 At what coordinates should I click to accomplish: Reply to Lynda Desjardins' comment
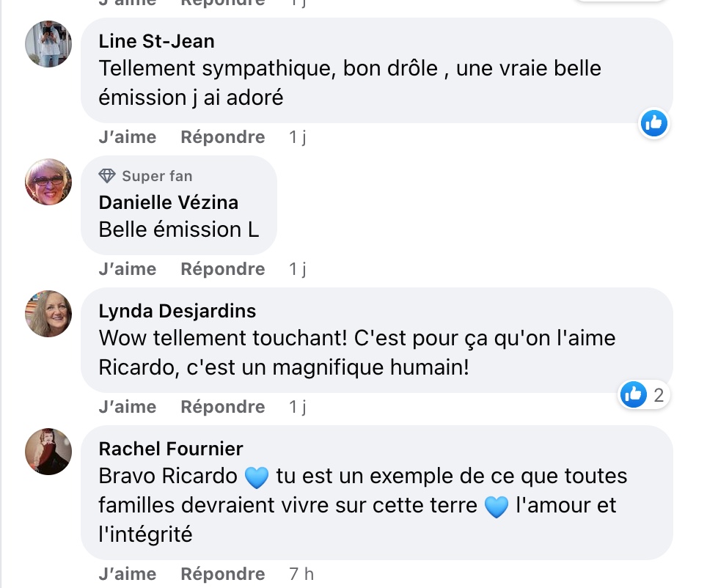point(223,407)
